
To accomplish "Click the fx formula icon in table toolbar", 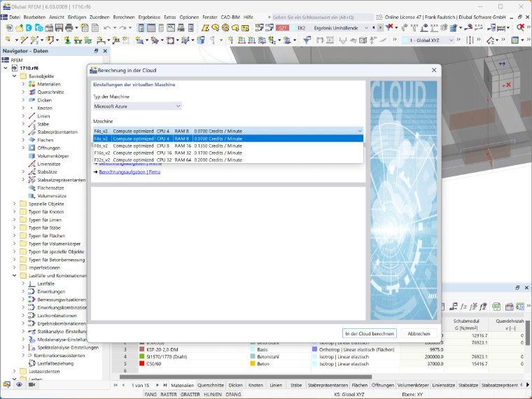I will pos(463,307).
